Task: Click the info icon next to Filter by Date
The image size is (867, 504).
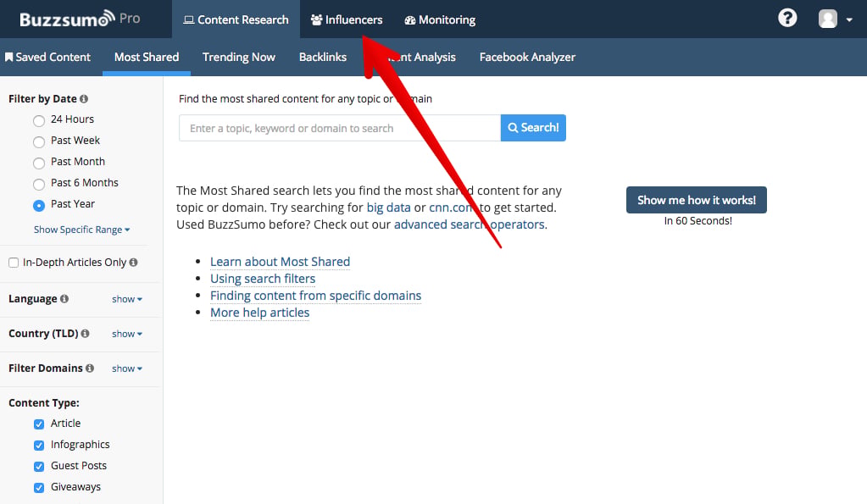Action: pos(84,99)
